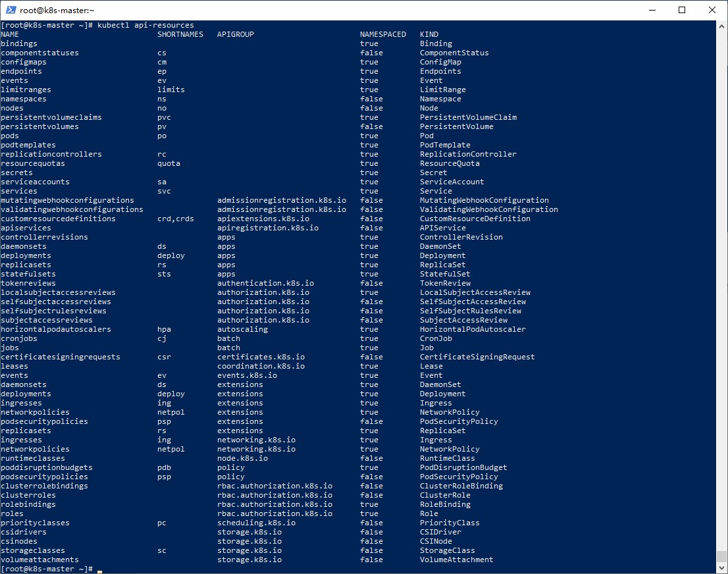Click the 'mutatingwebhookconfigurations' resource name

(67, 200)
